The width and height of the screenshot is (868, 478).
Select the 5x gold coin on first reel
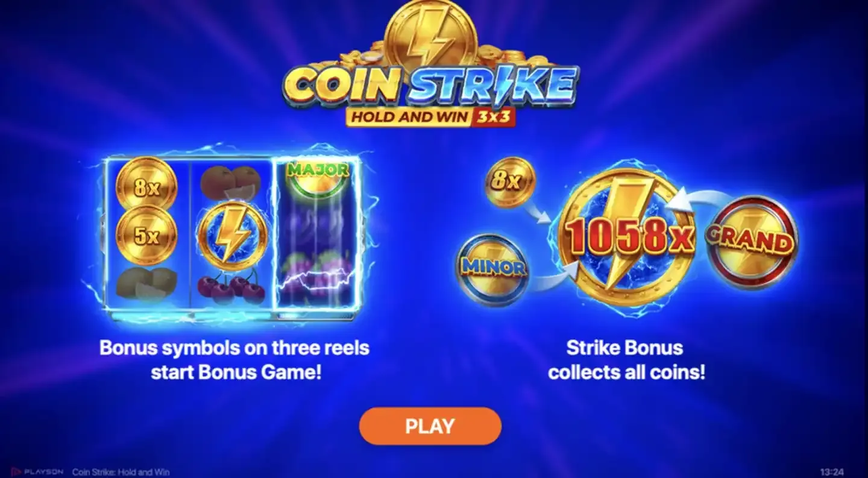[x=146, y=235]
